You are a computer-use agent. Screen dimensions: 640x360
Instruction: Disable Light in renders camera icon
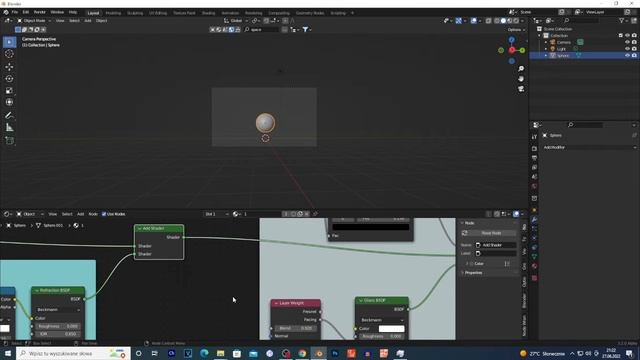point(634,49)
